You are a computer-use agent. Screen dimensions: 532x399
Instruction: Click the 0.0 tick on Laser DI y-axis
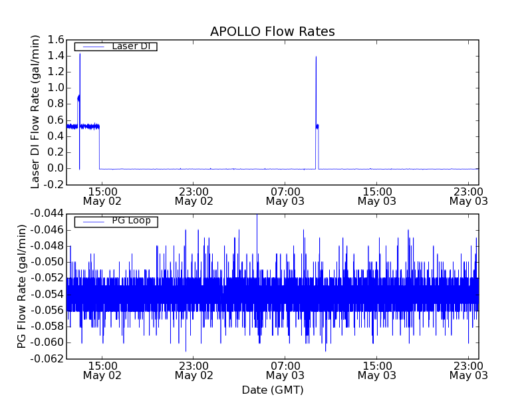click(x=55, y=168)
